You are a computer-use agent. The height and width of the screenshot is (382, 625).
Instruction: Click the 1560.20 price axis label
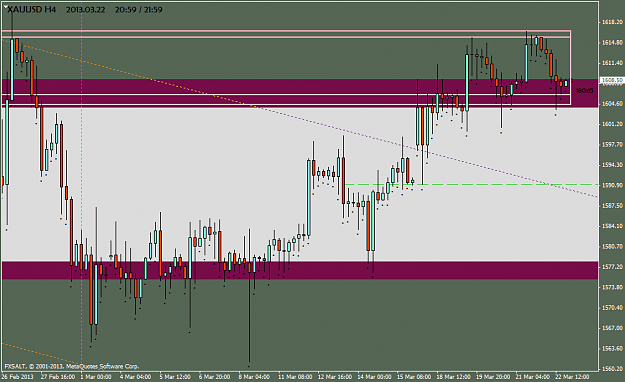pos(612,368)
